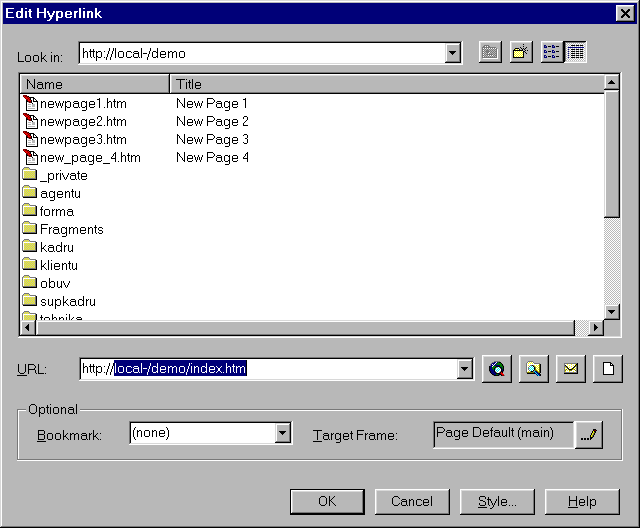Select new_page_4.htm page icon

[30, 157]
